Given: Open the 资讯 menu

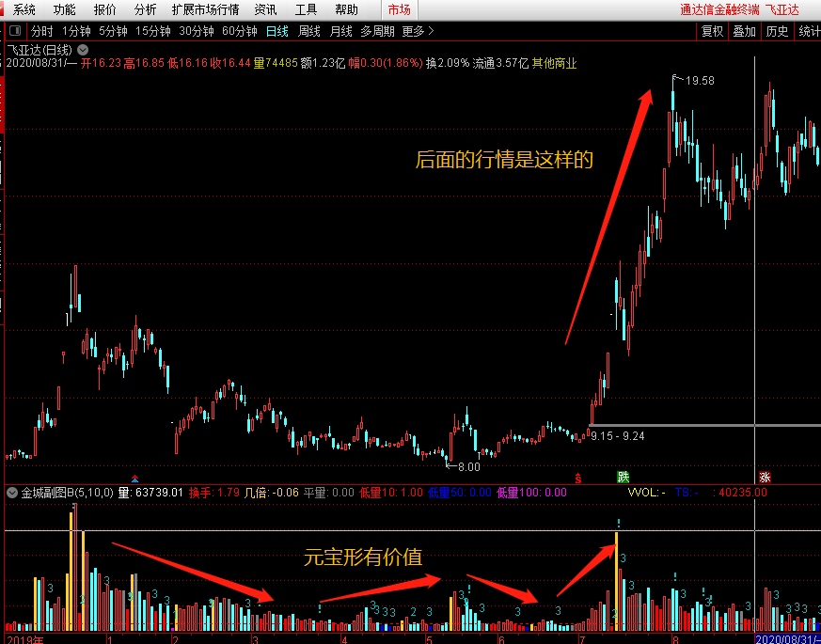Looking at the screenshot, I should pyautogui.click(x=266, y=9).
